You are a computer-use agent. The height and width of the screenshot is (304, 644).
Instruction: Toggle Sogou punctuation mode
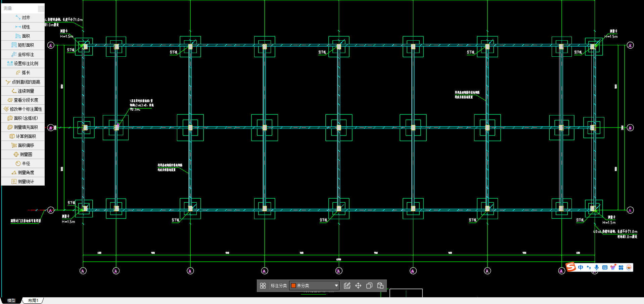pos(589,267)
